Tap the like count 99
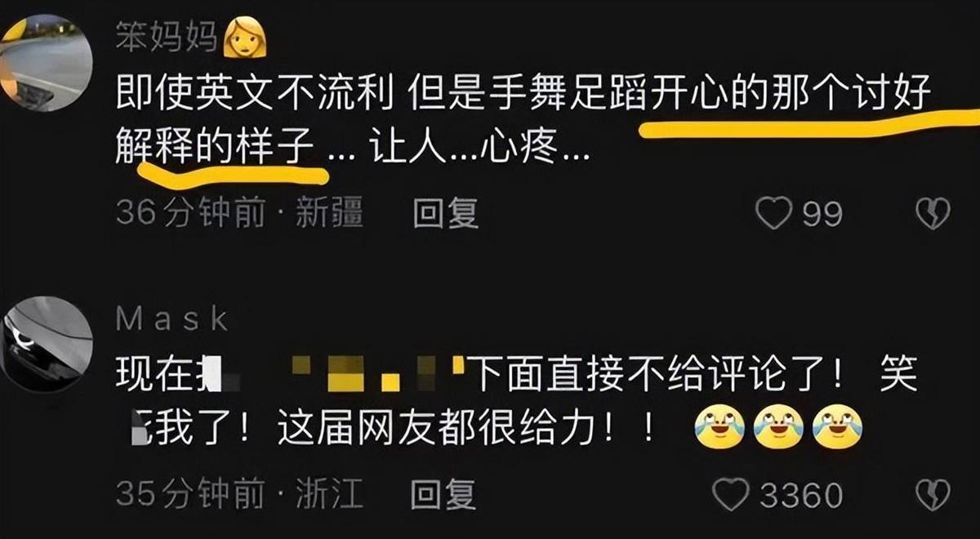The height and width of the screenshot is (539, 980). pyautogui.click(x=822, y=215)
